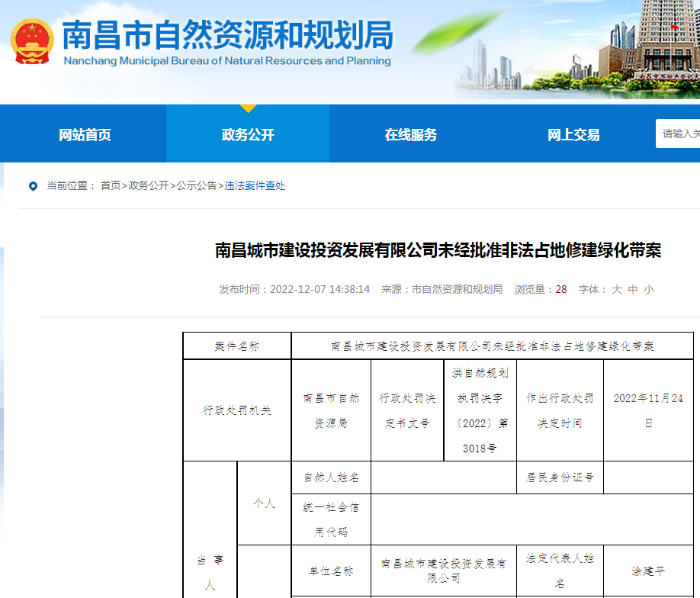This screenshot has width=700, height=598.
Task: Open the 网站首页 menu item
Action: (x=85, y=134)
